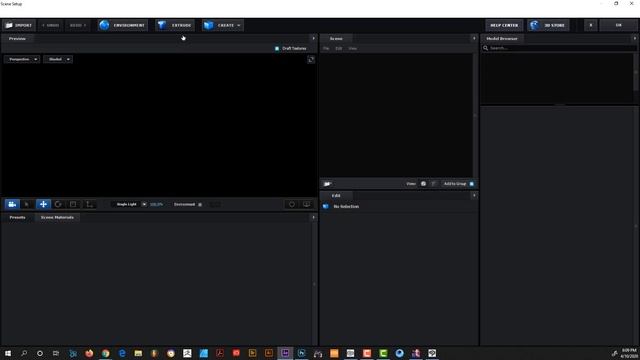Select the camera tool in preview toolbar
Viewport: 640px width, 360px height.
(12, 204)
